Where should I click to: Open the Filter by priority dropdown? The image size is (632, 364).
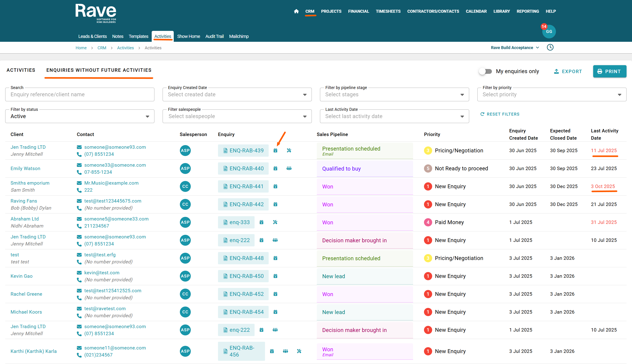552,94
